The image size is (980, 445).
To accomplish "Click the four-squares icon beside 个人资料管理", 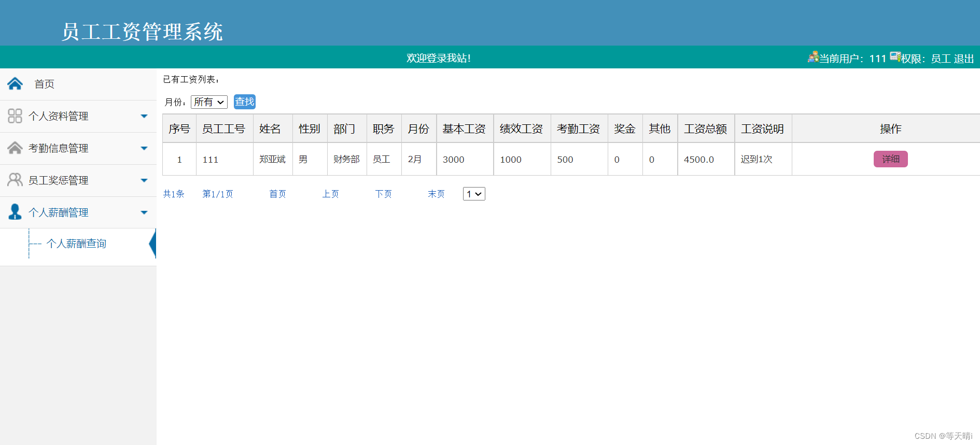I will pyautogui.click(x=15, y=116).
